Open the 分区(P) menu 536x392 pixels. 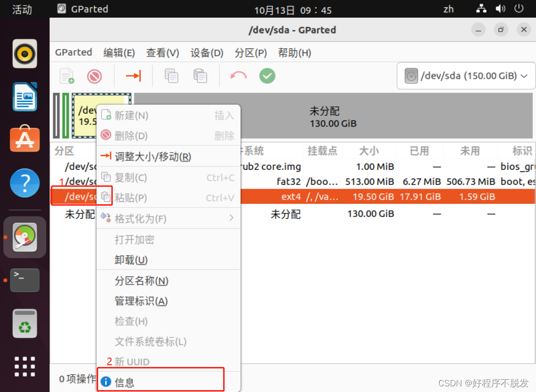coord(250,53)
